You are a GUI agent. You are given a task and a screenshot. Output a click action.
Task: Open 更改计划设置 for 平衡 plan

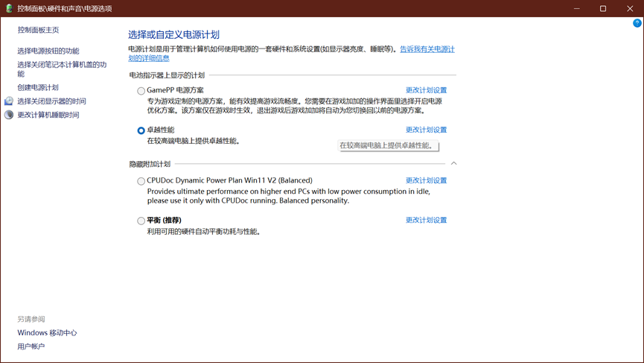(x=426, y=220)
